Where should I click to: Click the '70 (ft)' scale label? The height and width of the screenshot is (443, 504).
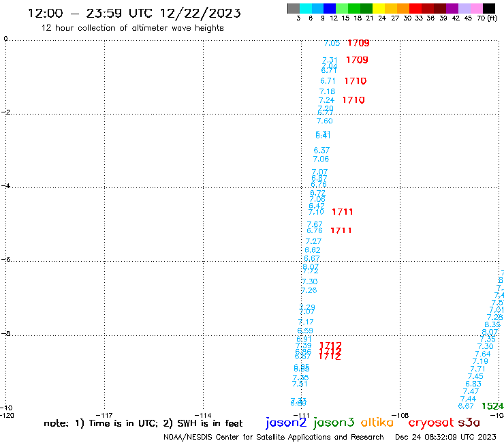(487, 18)
